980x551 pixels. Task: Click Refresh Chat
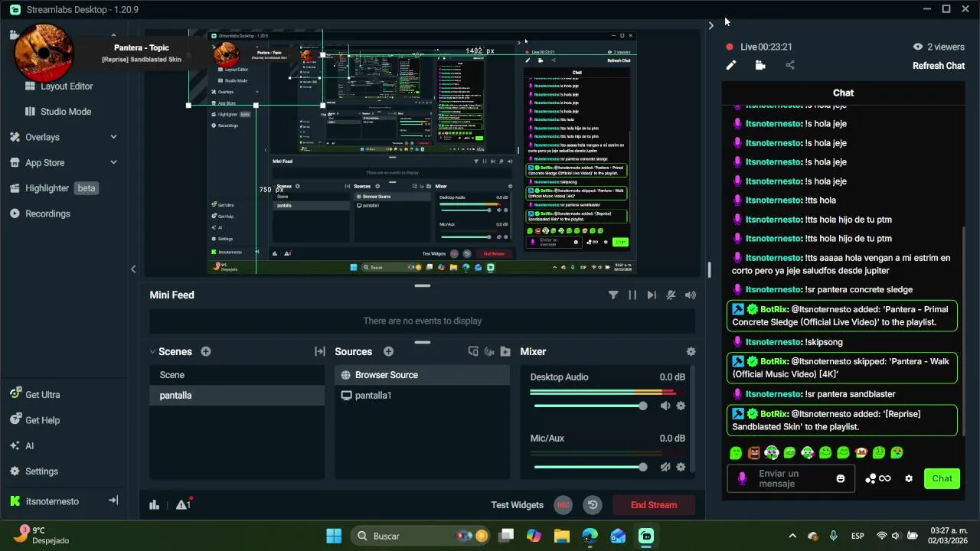(939, 66)
